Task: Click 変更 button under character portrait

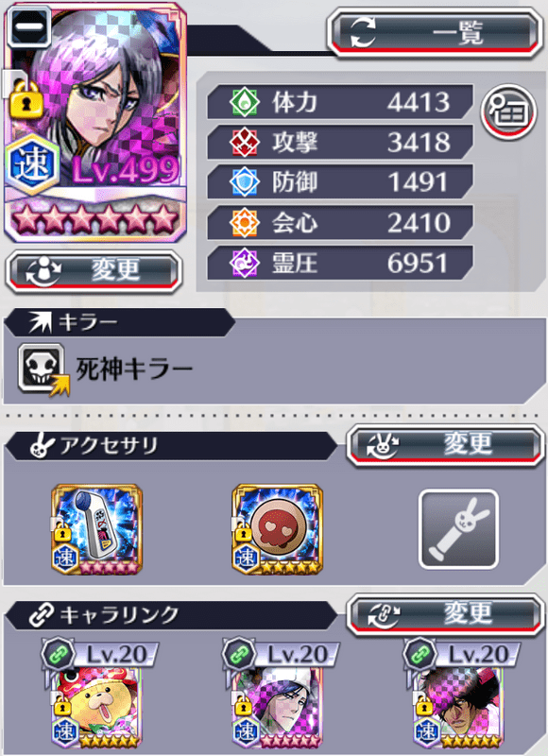Action: (94, 270)
